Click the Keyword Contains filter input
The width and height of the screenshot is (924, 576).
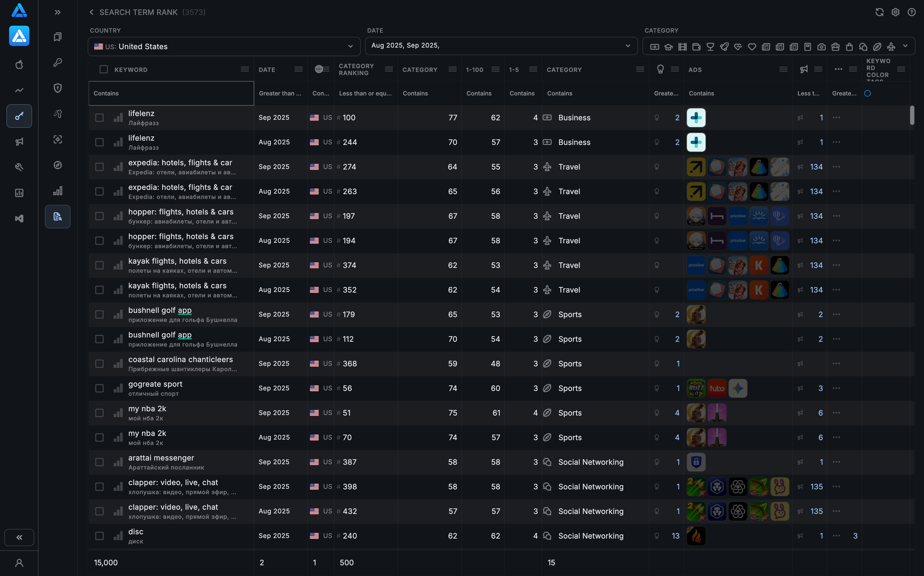pos(171,93)
